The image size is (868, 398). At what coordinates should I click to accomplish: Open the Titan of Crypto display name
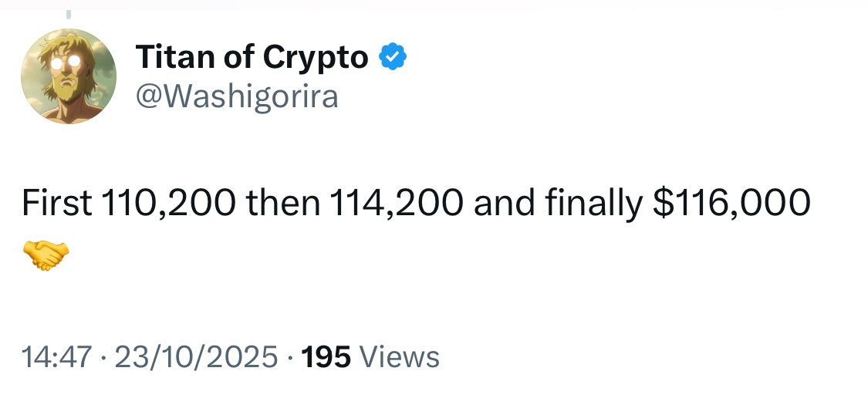click(x=252, y=57)
